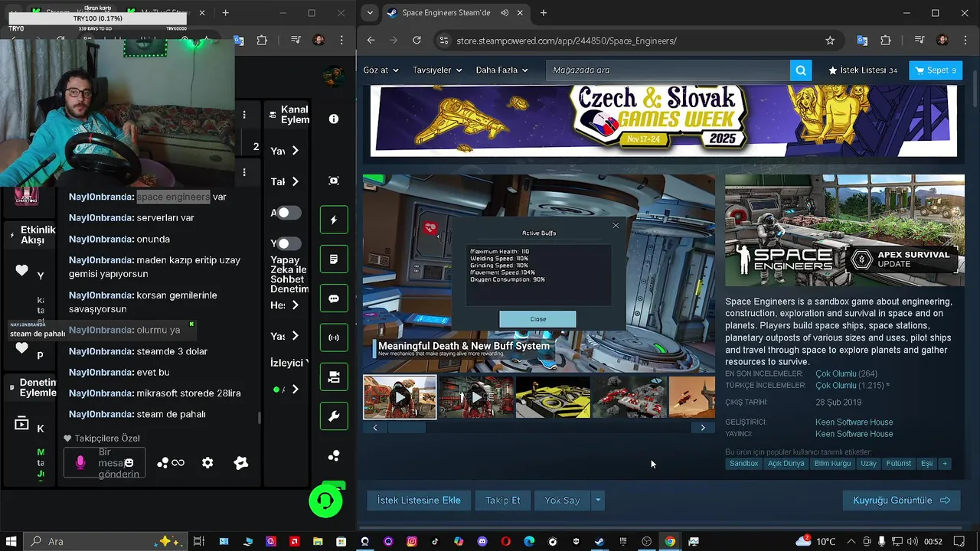
Task: Select the Fütürist tag
Action: coord(898,464)
